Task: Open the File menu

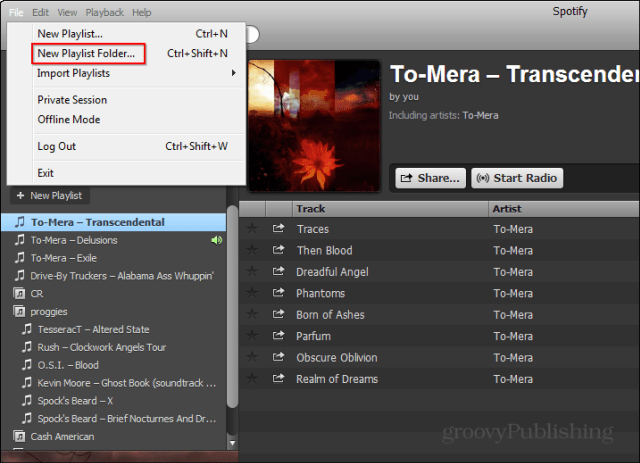Action: click(x=16, y=13)
